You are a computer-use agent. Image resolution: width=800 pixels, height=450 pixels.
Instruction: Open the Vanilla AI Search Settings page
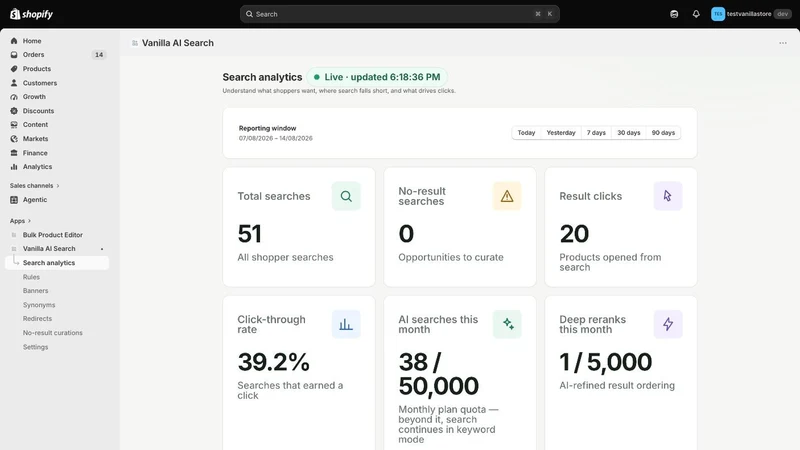tap(35, 347)
